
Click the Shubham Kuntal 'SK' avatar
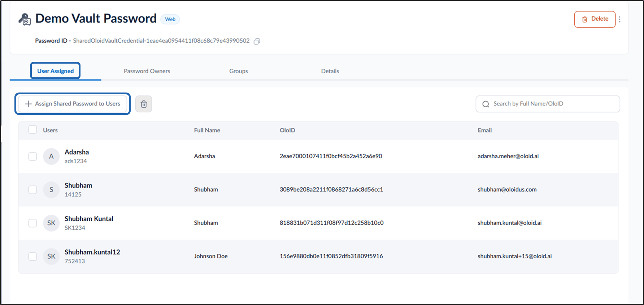[51, 223]
